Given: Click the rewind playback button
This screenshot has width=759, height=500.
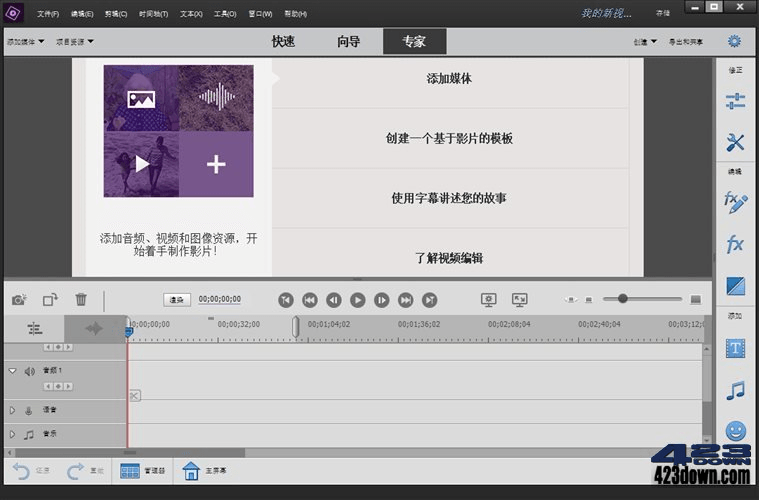Looking at the screenshot, I should [310, 300].
